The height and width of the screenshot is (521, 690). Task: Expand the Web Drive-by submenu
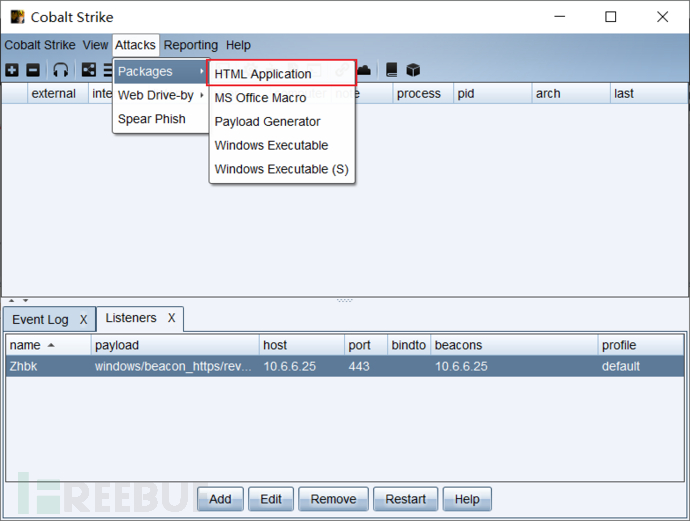point(161,95)
